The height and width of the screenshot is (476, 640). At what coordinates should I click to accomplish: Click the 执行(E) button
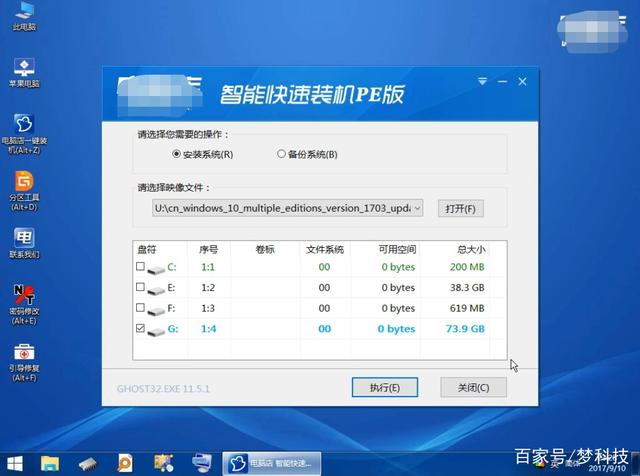pyautogui.click(x=385, y=387)
